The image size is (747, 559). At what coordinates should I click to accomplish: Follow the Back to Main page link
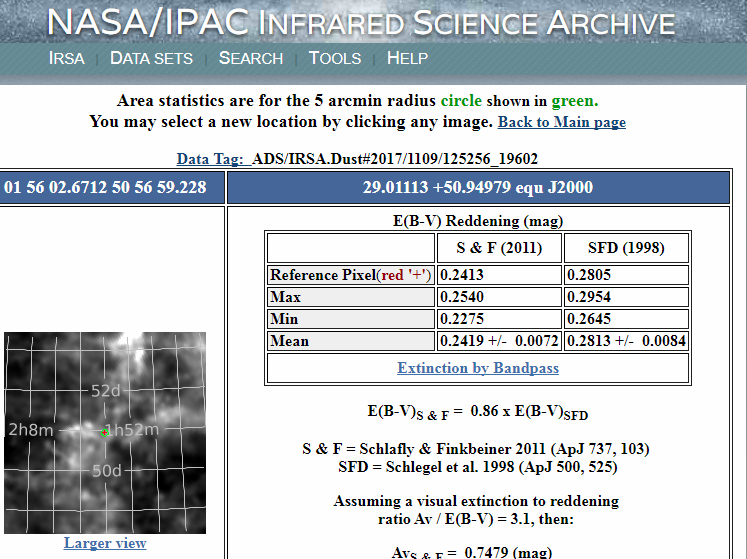(562, 122)
